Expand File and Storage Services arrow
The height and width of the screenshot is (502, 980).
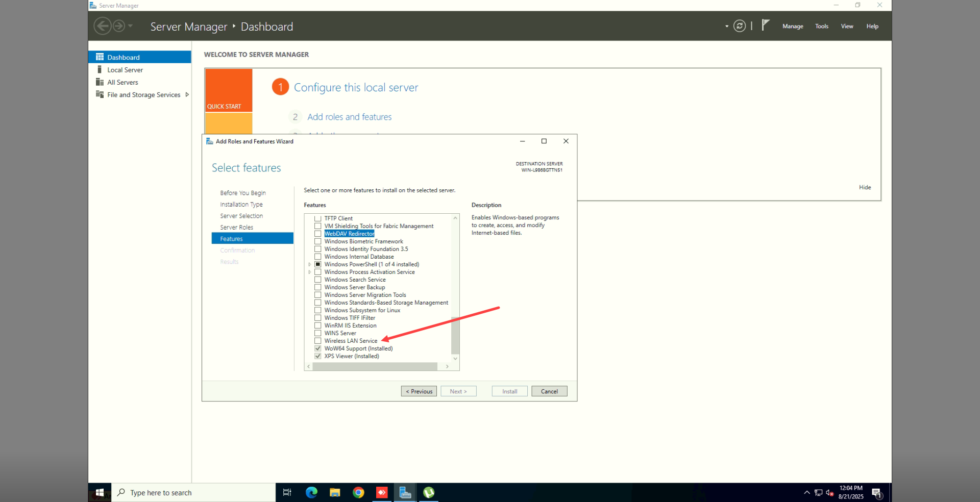coord(187,95)
